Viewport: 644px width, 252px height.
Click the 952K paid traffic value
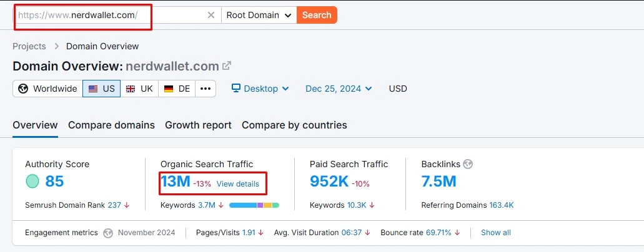[329, 182]
